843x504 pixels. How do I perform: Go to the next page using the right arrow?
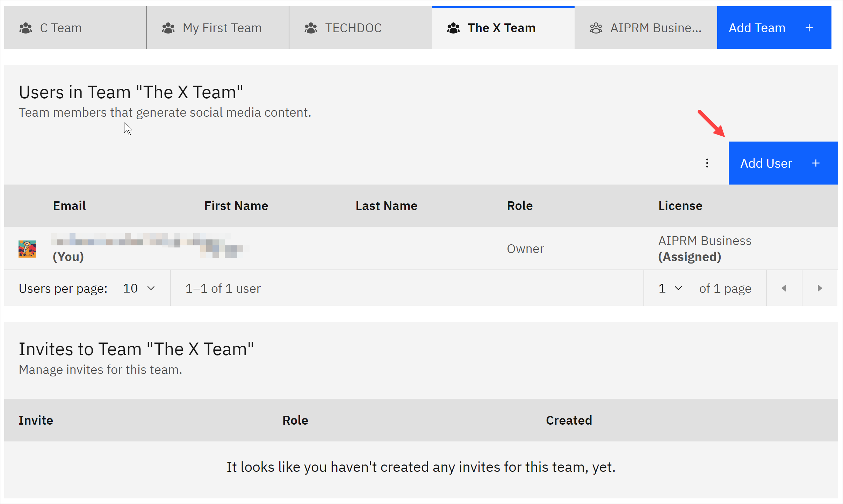pos(819,288)
